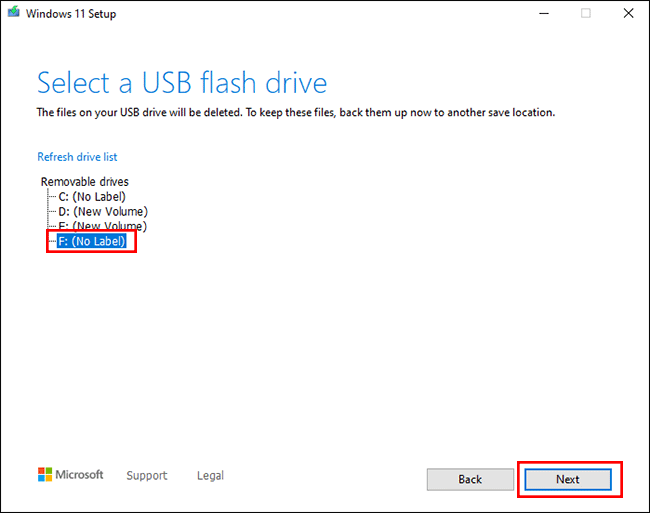Refresh the drive list
The height and width of the screenshot is (513, 650).
click(77, 157)
